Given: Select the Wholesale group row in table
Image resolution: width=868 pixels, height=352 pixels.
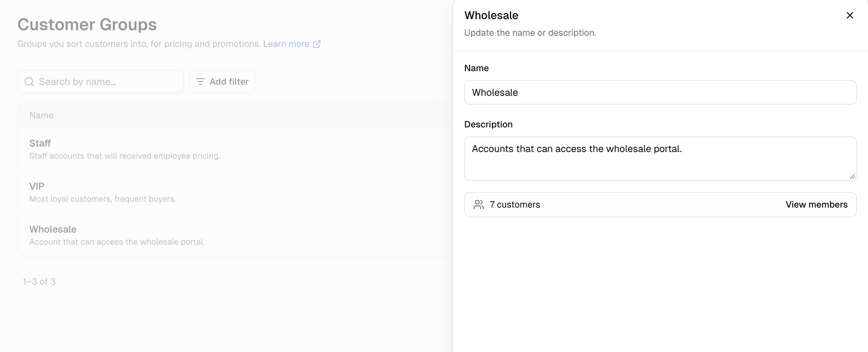Looking at the screenshot, I should point(235,235).
